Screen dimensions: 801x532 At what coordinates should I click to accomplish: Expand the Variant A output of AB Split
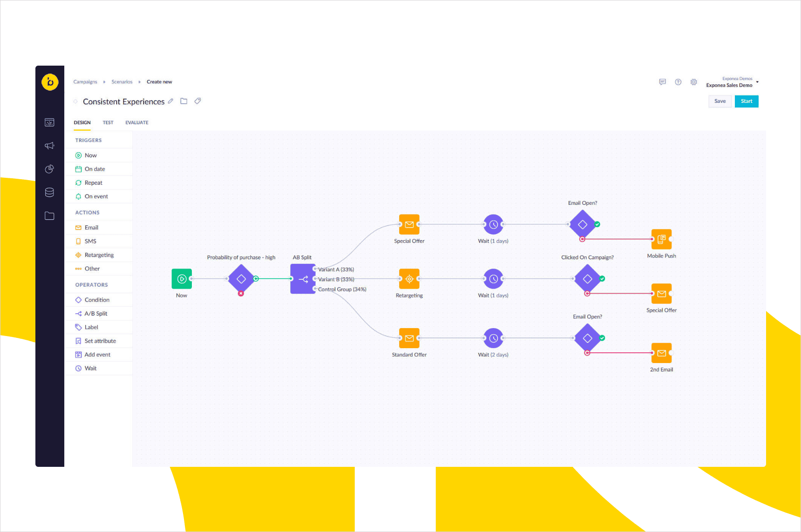(316, 269)
